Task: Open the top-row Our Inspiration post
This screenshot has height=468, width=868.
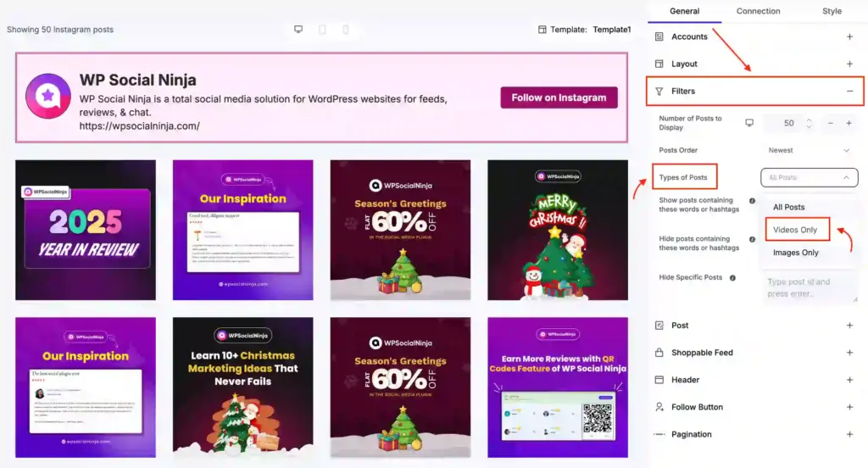Action: tap(243, 231)
